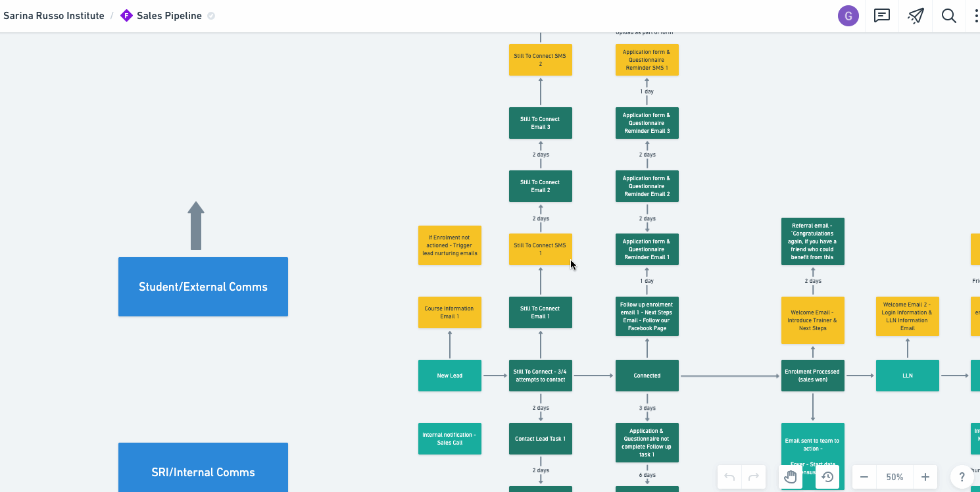Select the Still To Connect SMS 1 node

(x=541, y=249)
